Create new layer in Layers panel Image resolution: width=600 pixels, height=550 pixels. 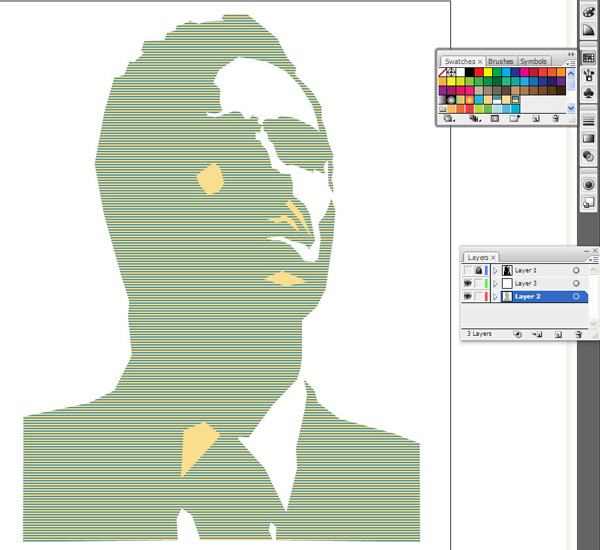(557, 333)
